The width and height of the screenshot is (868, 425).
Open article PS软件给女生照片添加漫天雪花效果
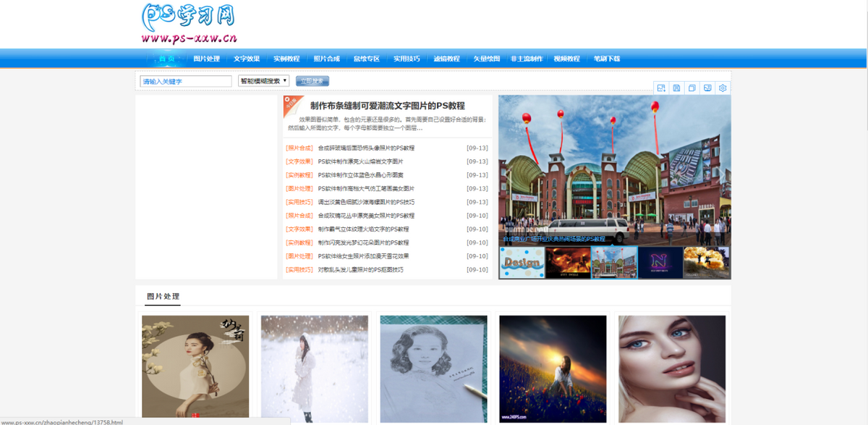tap(363, 256)
